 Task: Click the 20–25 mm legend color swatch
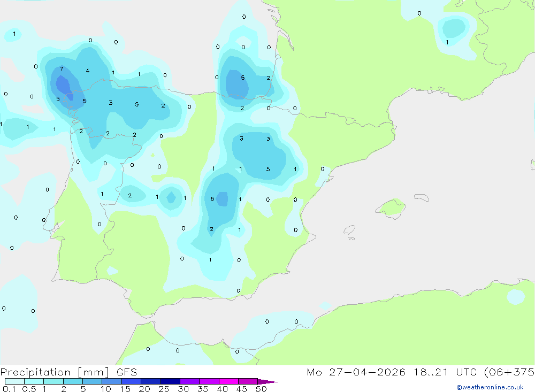tap(151, 381)
